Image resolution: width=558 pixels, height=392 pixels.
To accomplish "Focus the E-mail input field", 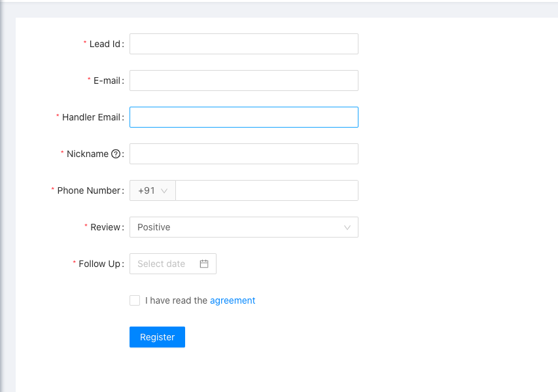I will click(244, 80).
